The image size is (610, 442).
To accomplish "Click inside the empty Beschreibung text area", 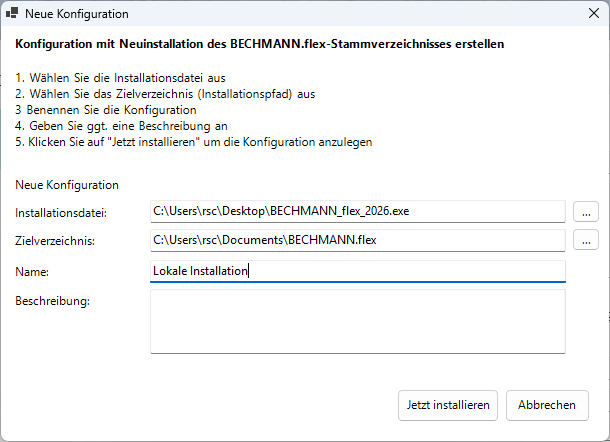I will (x=358, y=320).
